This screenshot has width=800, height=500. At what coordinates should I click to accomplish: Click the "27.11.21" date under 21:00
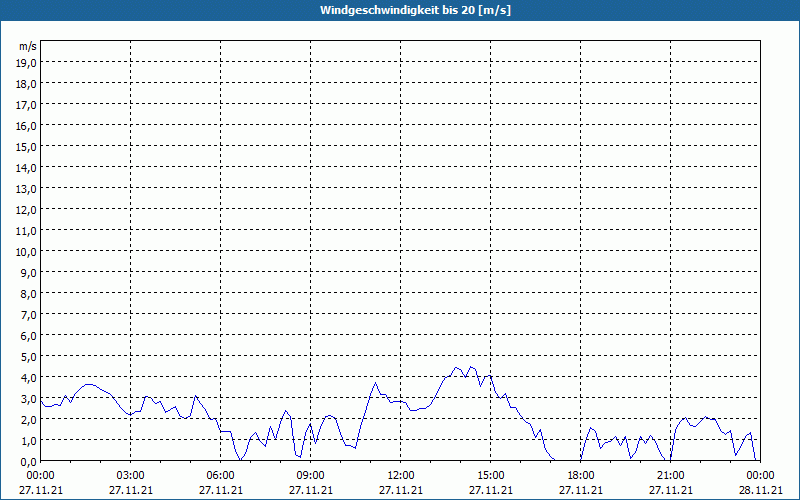670,490
